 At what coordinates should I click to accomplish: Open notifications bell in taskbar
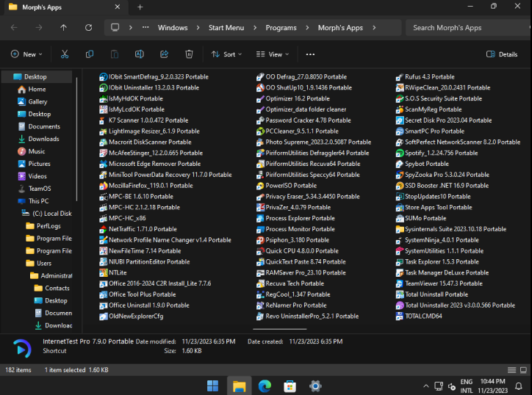coord(519,386)
